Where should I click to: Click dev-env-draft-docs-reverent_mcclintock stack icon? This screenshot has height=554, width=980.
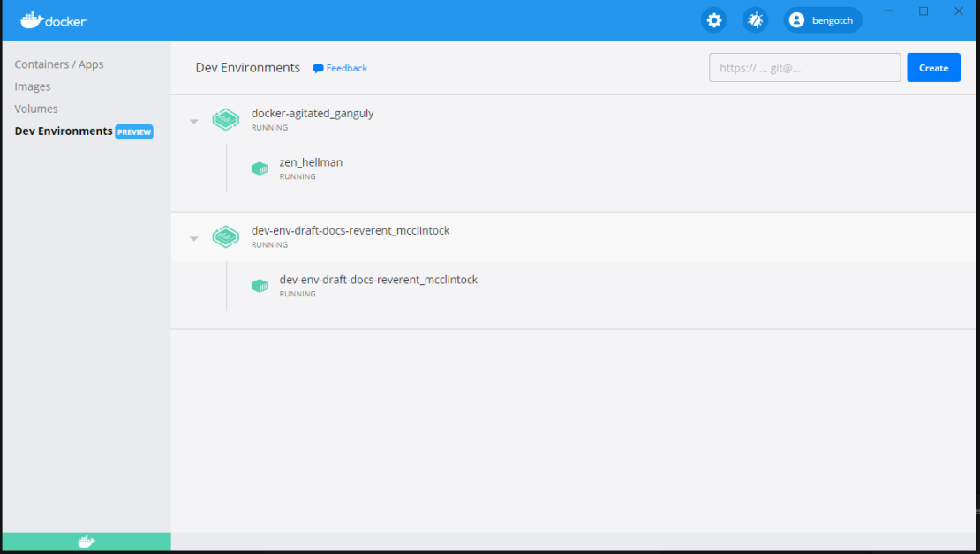tap(226, 236)
